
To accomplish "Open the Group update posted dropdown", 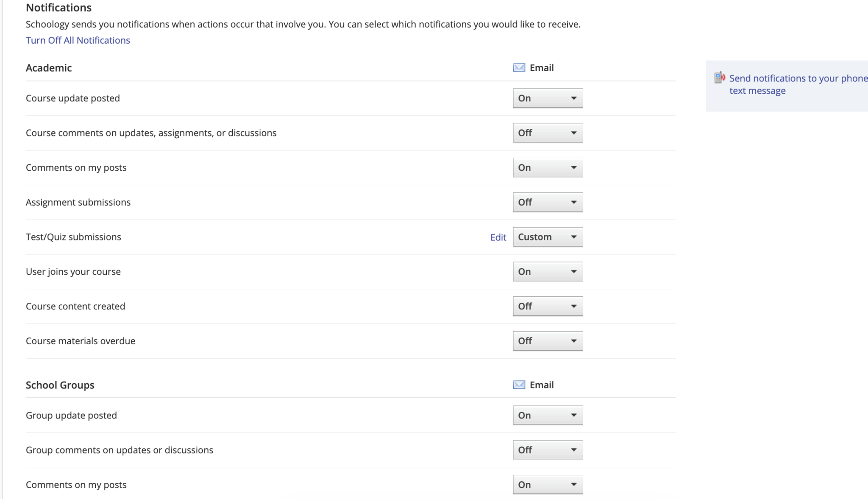I will tap(548, 415).
